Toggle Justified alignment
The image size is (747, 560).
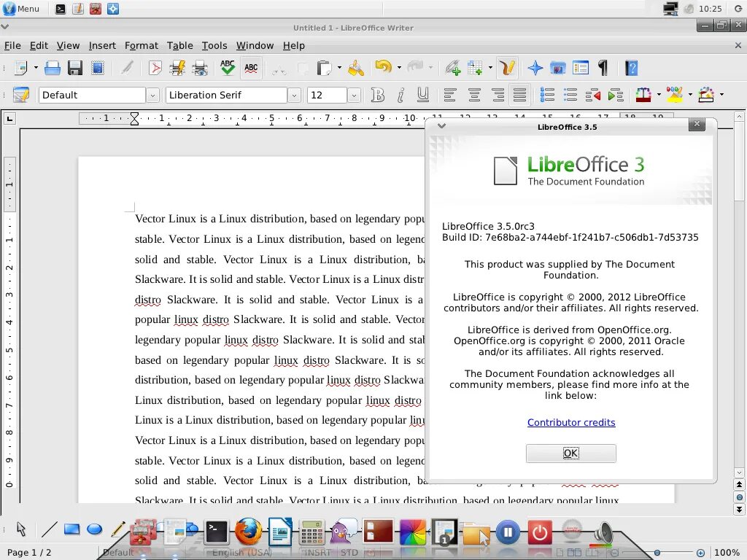[519, 95]
